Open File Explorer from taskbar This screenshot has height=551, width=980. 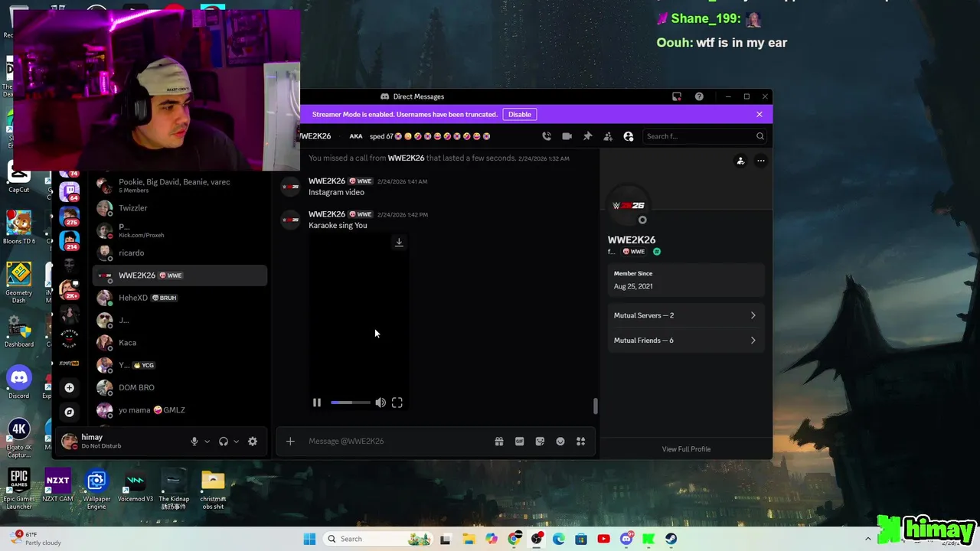[x=469, y=539]
